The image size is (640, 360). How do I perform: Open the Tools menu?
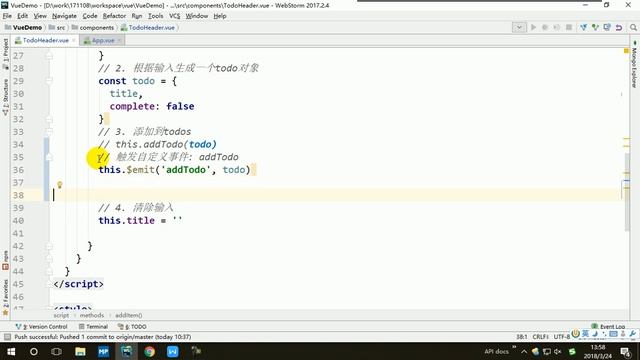tap(156, 16)
